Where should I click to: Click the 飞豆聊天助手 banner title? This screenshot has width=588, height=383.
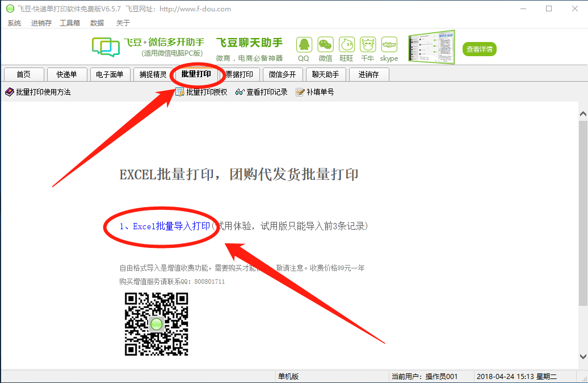coord(249,43)
